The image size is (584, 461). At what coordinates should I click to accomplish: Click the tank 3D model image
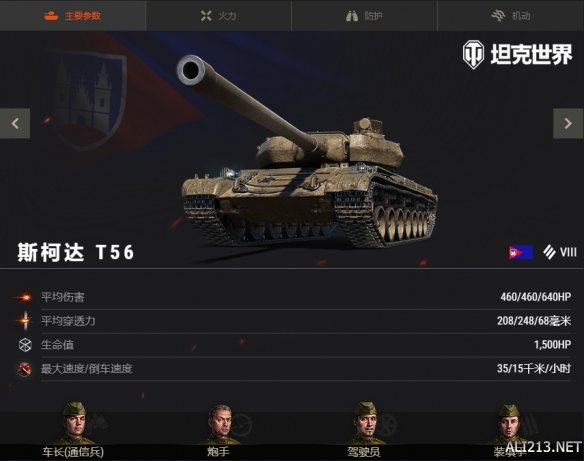coord(306,153)
